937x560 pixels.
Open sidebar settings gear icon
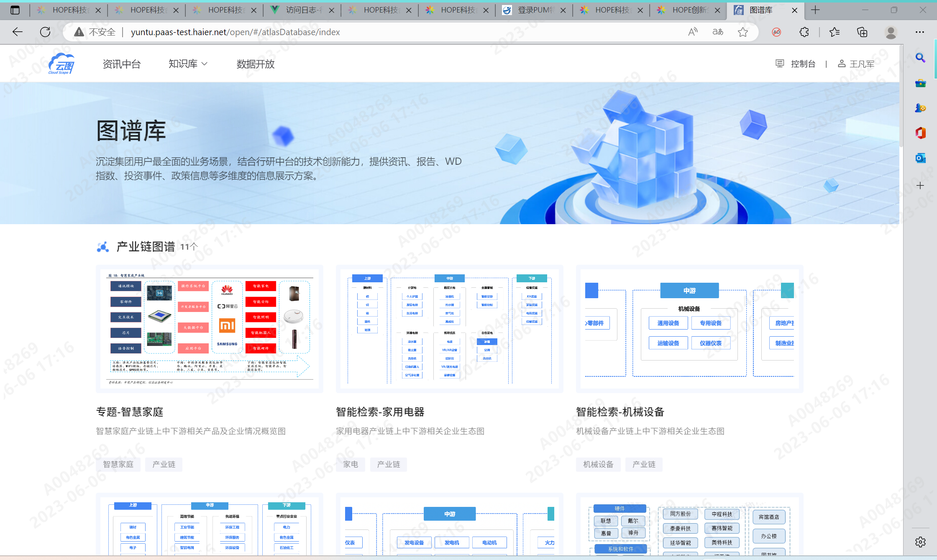(920, 542)
